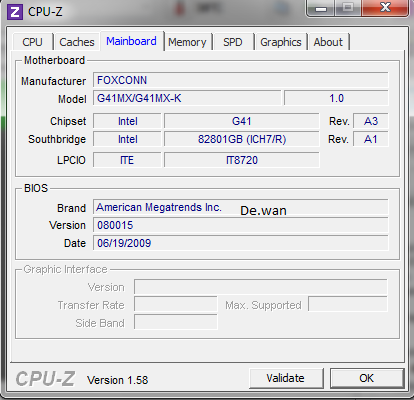Switch to the CPU tab
Viewport: 414px width, 400px height.
pos(32,42)
